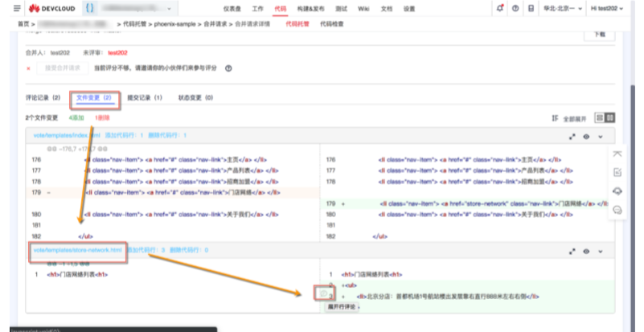Image resolution: width=644 pixels, height=332 pixels.
Task: Open the 测试 top menu item
Action: [x=342, y=9]
